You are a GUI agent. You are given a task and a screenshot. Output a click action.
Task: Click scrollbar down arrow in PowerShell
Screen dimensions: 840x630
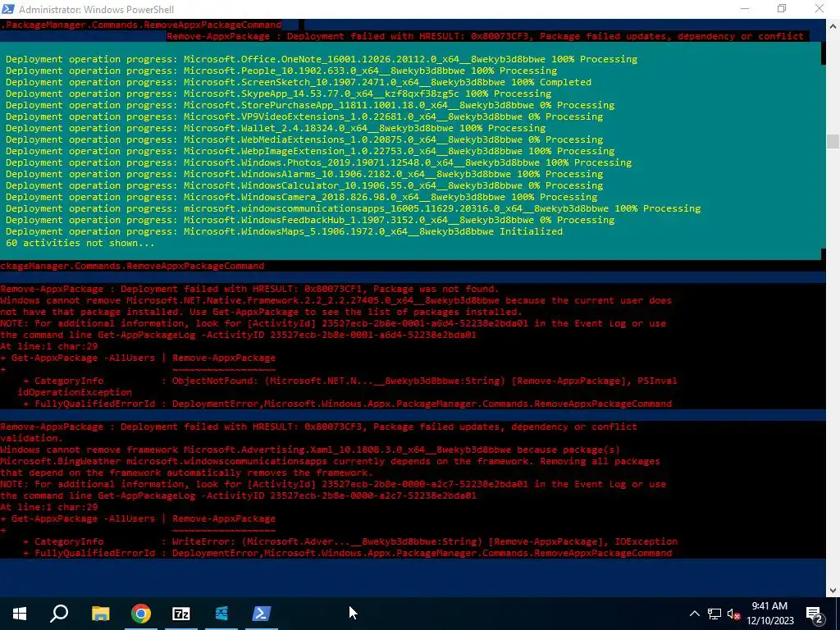tap(833, 591)
